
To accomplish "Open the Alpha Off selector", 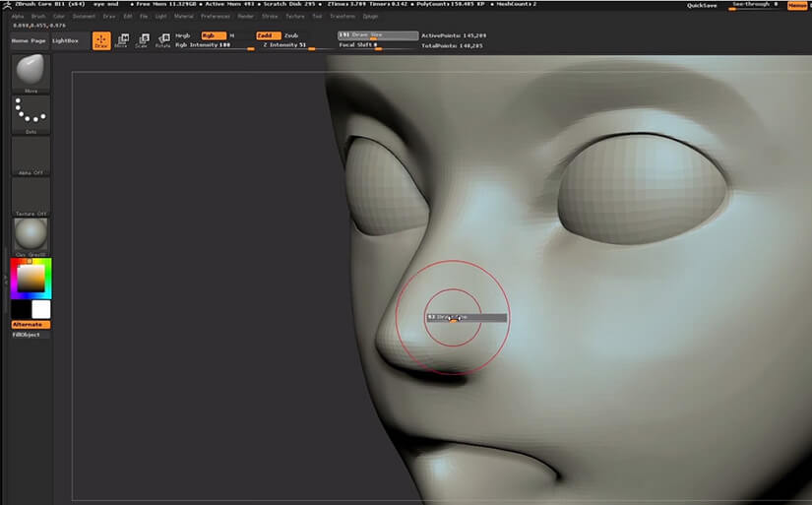I will tap(31, 156).
